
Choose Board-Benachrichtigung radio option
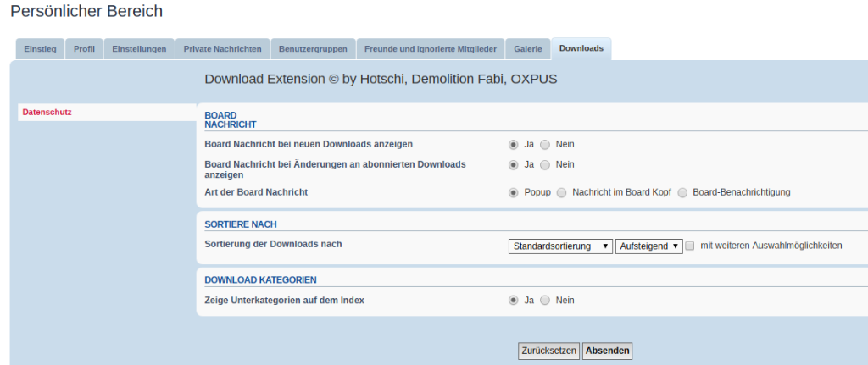coord(682,192)
